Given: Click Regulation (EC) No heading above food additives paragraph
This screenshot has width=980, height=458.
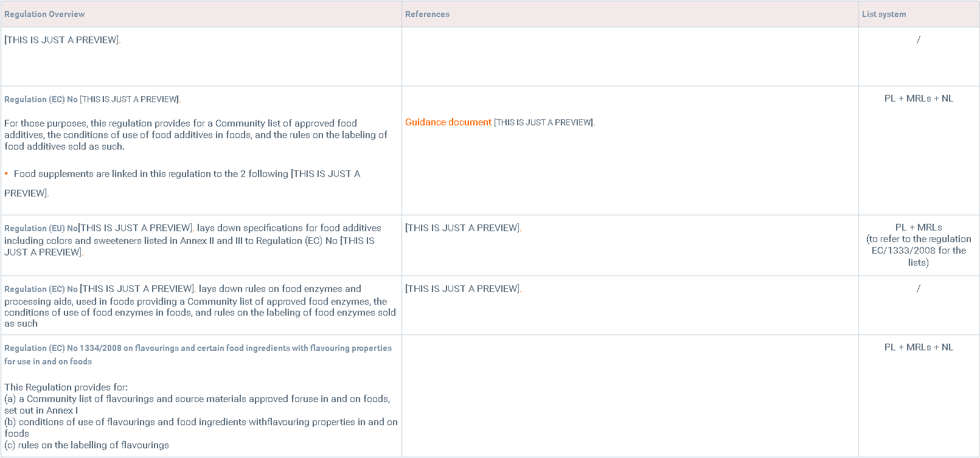Looking at the screenshot, I should click(x=41, y=99).
